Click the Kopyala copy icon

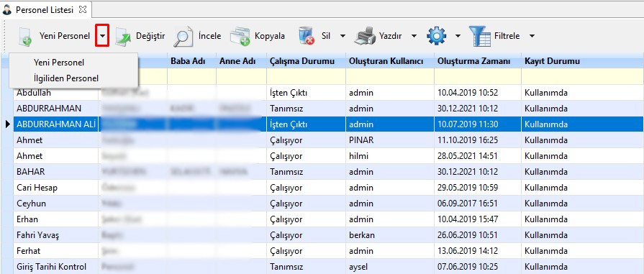coord(240,37)
